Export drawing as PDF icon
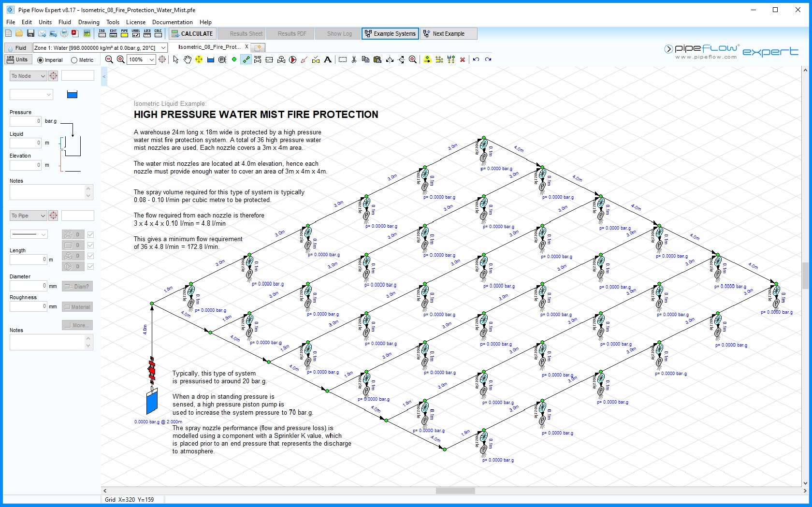Viewport: 812px width, 507px height. [x=75, y=33]
